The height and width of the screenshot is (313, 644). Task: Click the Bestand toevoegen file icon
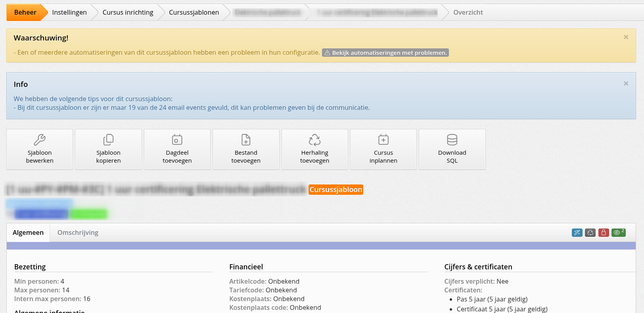click(x=246, y=140)
